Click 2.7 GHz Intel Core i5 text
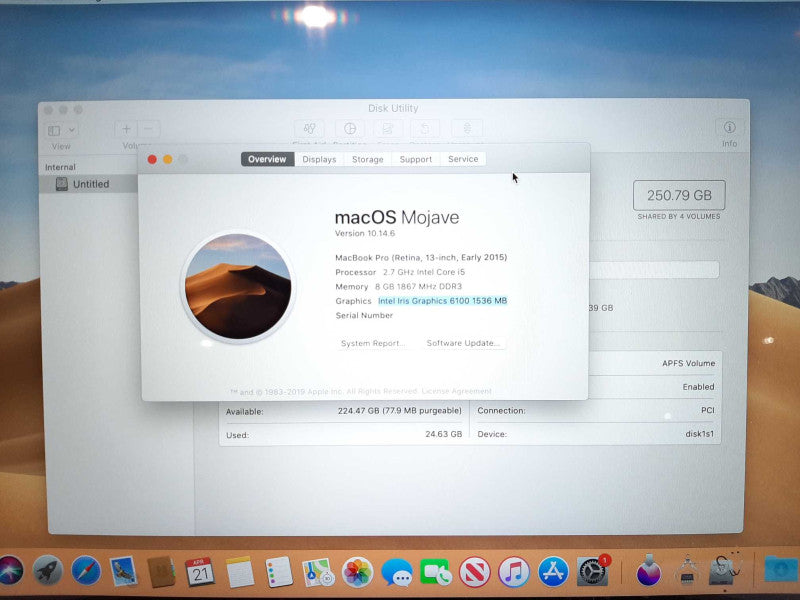The width and height of the screenshot is (800, 600). pyautogui.click(x=424, y=272)
